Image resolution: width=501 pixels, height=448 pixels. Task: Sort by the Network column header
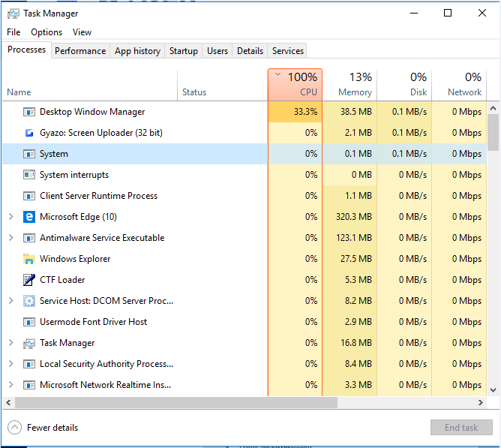[459, 85]
